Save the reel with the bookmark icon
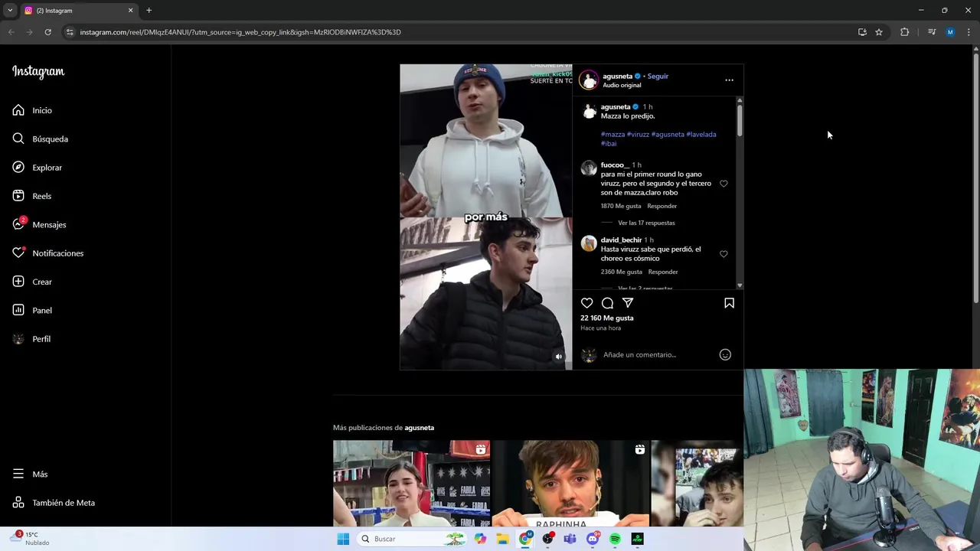Screen dimensions: 980x551 pyautogui.click(x=729, y=303)
